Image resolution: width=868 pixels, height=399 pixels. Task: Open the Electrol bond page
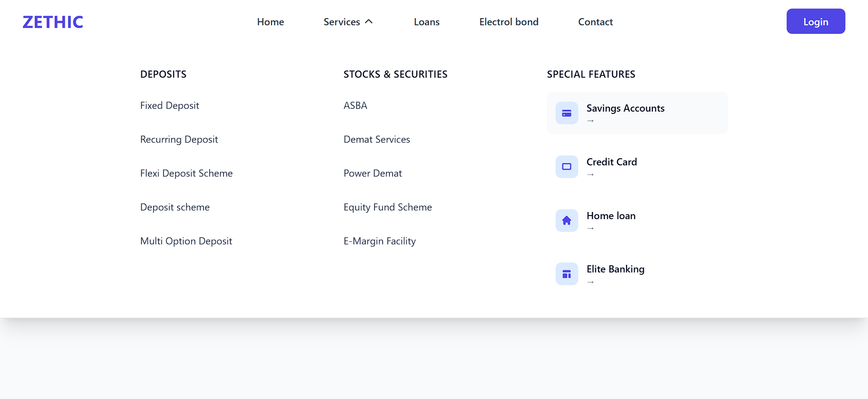point(509,22)
